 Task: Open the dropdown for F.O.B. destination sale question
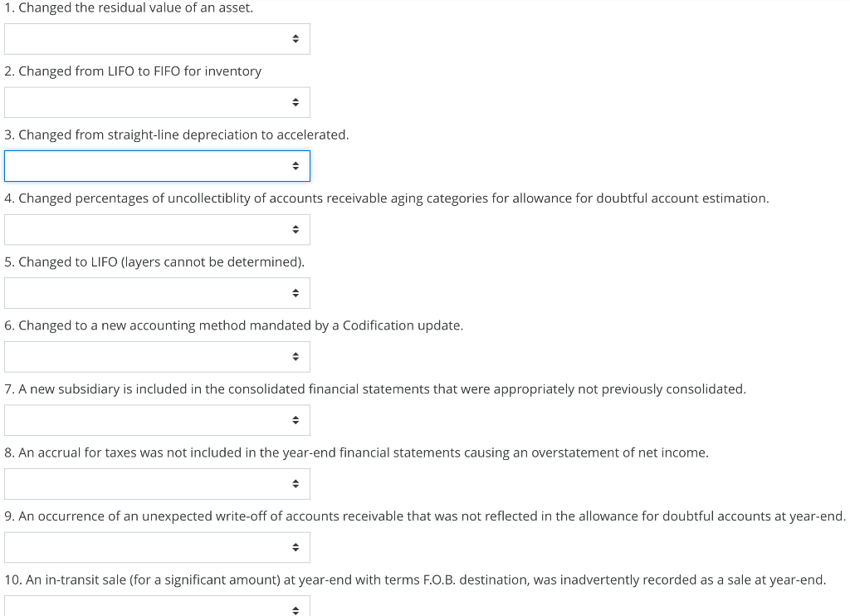coord(157,606)
